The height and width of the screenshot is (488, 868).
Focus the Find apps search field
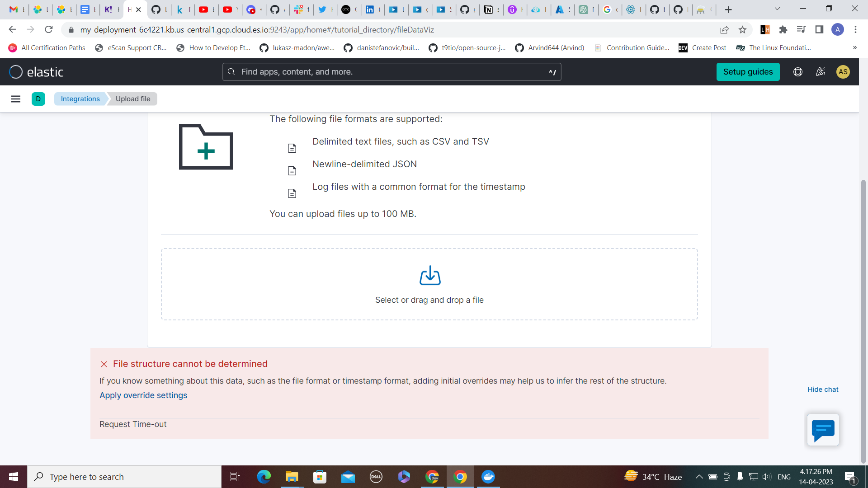tap(392, 72)
